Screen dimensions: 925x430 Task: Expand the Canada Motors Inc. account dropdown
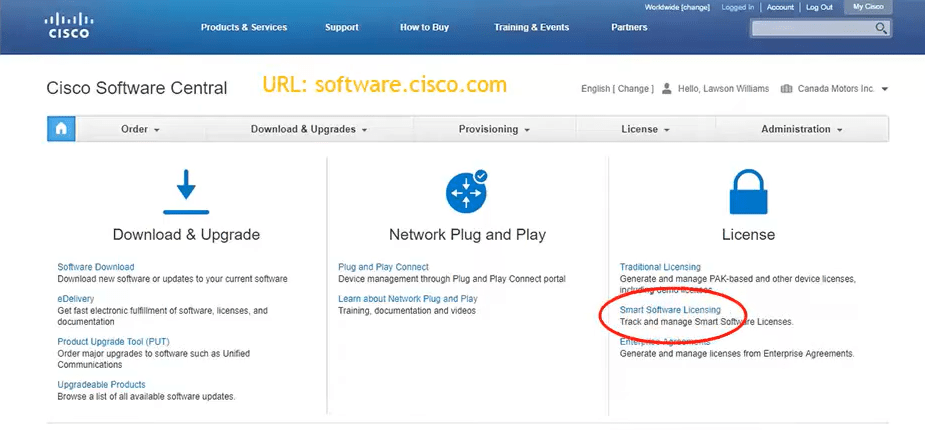point(885,89)
